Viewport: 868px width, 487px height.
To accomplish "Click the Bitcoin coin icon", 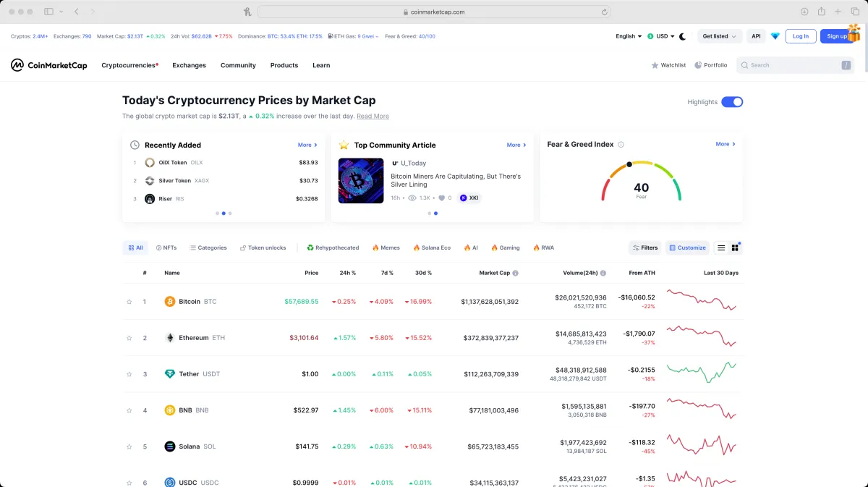I will (x=170, y=301).
